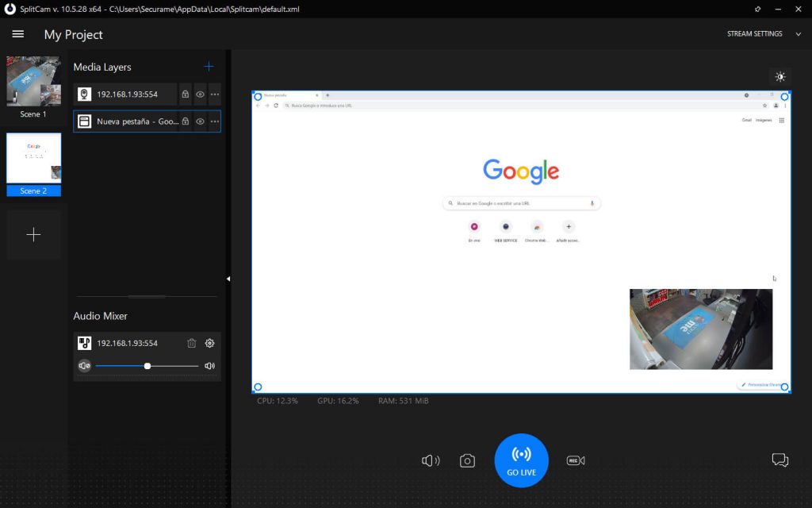Select the Scene 2 thumbnail
The width and height of the screenshot is (812, 508).
[x=33, y=158]
